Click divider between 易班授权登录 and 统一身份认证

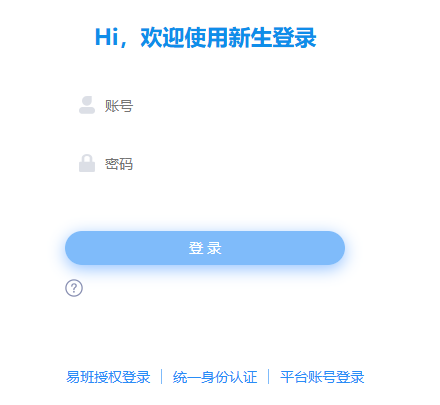[x=162, y=377]
